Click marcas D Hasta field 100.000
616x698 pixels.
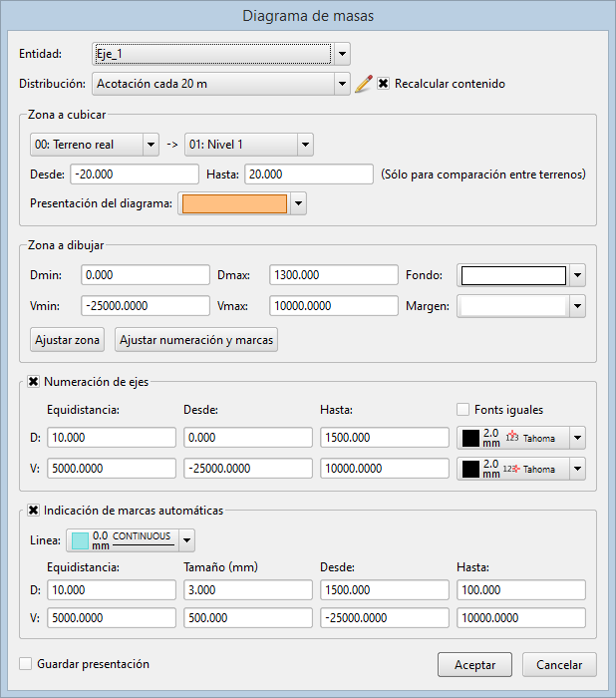click(x=521, y=590)
